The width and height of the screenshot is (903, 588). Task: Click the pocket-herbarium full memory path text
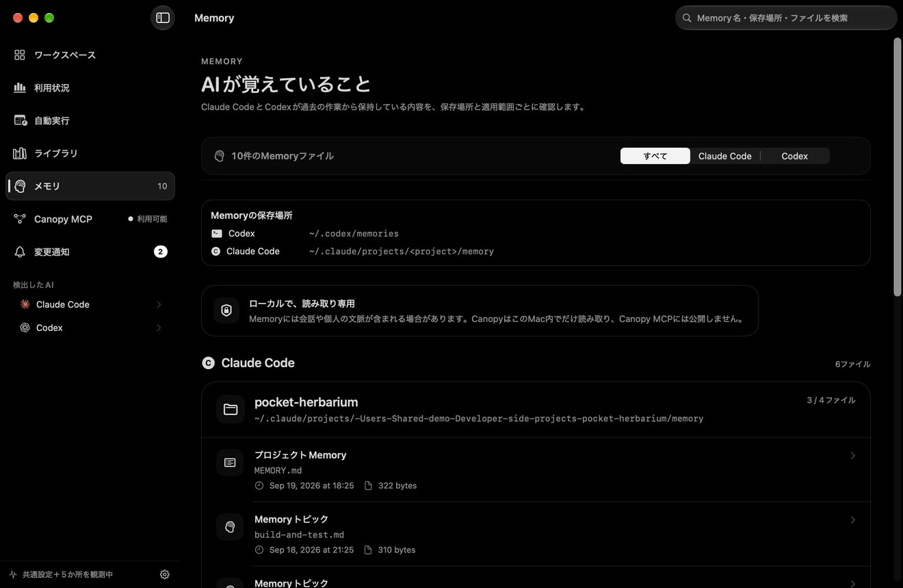click(x=479, y=418)
